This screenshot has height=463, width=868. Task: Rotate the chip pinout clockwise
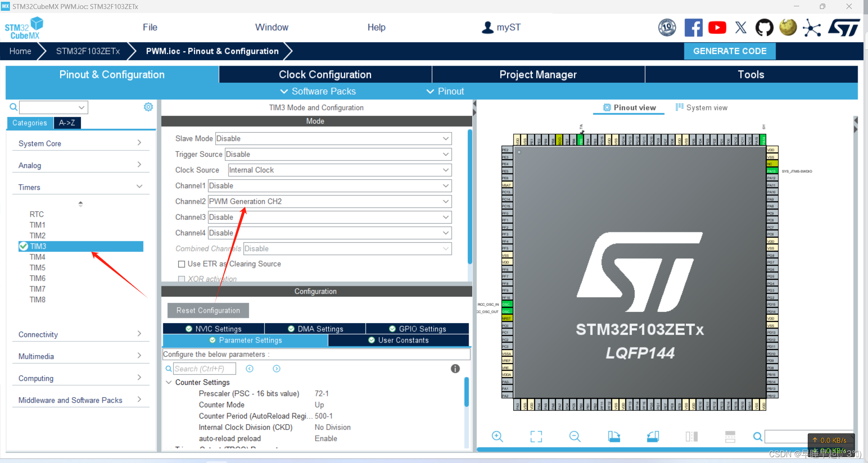[x=614, y=436]
